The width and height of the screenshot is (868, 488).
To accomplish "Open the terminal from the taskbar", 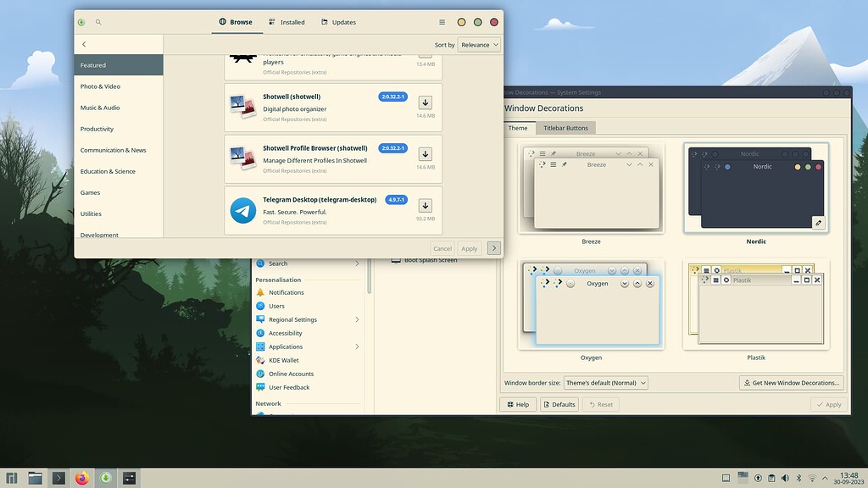I will pyautogui.click(x=58, y=477).
